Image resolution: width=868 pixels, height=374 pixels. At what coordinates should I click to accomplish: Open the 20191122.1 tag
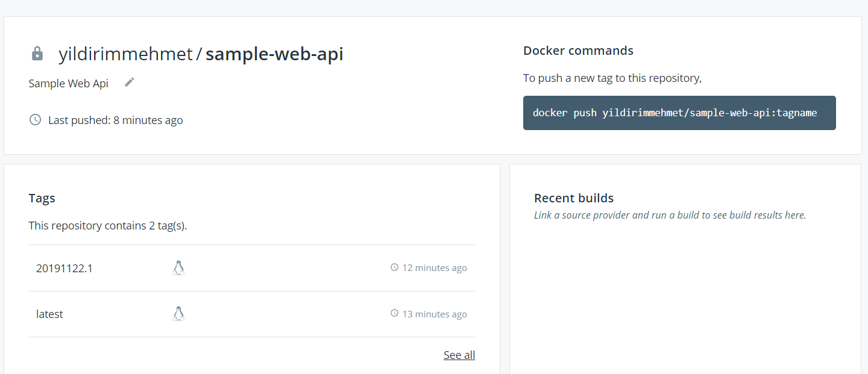point(64,268)
